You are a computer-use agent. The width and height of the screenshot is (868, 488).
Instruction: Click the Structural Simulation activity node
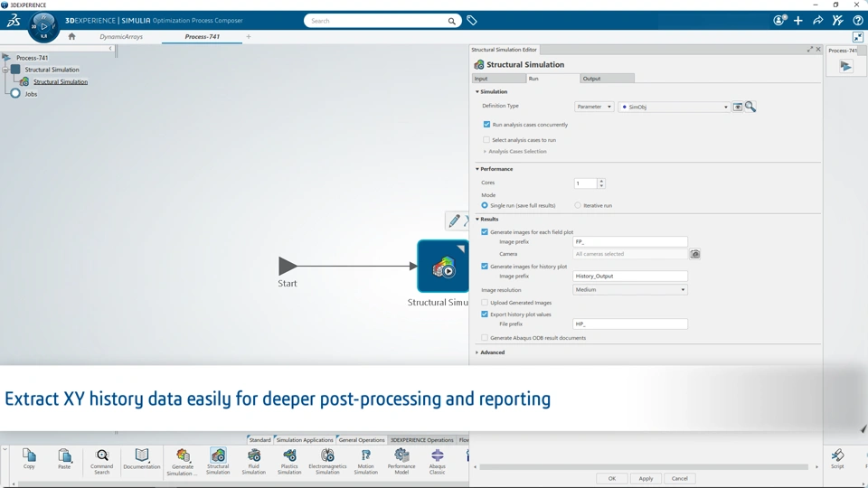click(443, 266)
